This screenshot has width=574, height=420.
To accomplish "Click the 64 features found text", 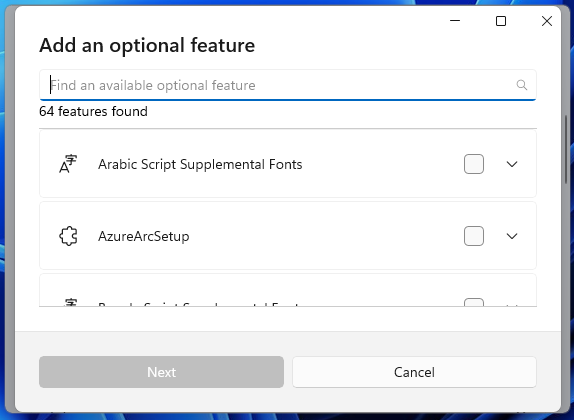I will [93, 111].
